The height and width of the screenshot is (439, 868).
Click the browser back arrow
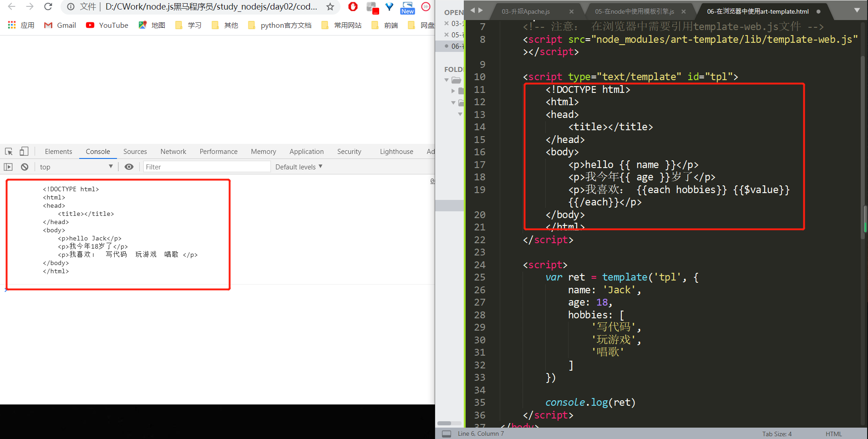(x=12, y=7)
